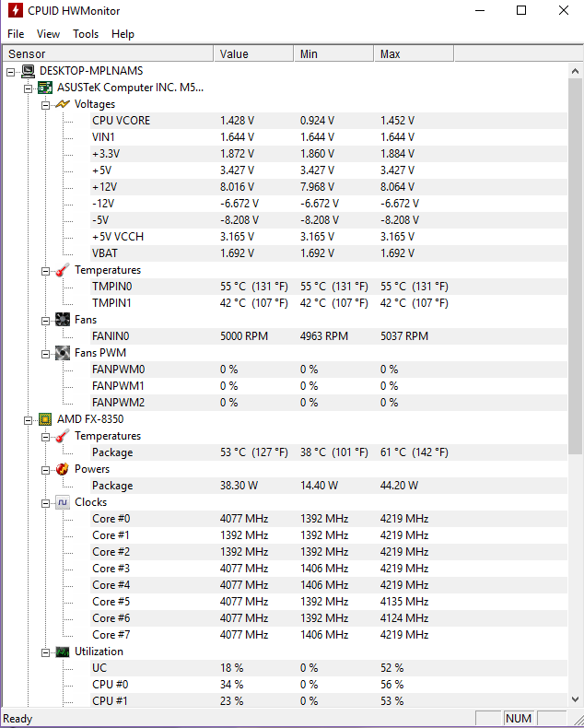This screenshot has height=728, width=584.
Task: Select the CPU VCORE row
Action: (329, 121)
